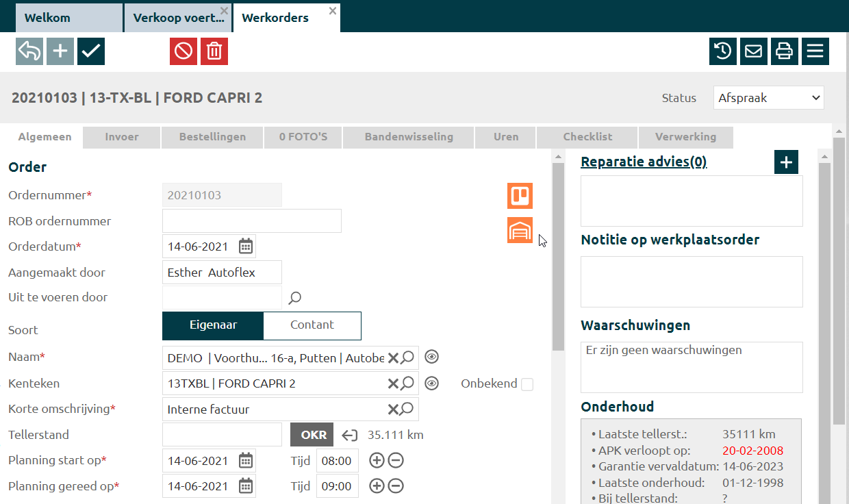Click into the ROB ordernummer field
Image resolution: width=849 pixels, height=504 pixels.
click(251, 221)
